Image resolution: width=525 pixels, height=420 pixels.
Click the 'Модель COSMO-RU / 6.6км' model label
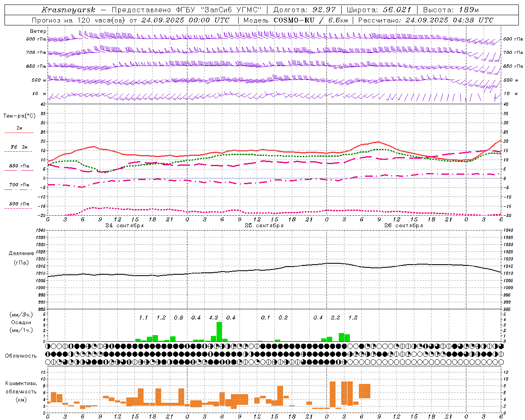pyautogui.click(x=296, y=20)
